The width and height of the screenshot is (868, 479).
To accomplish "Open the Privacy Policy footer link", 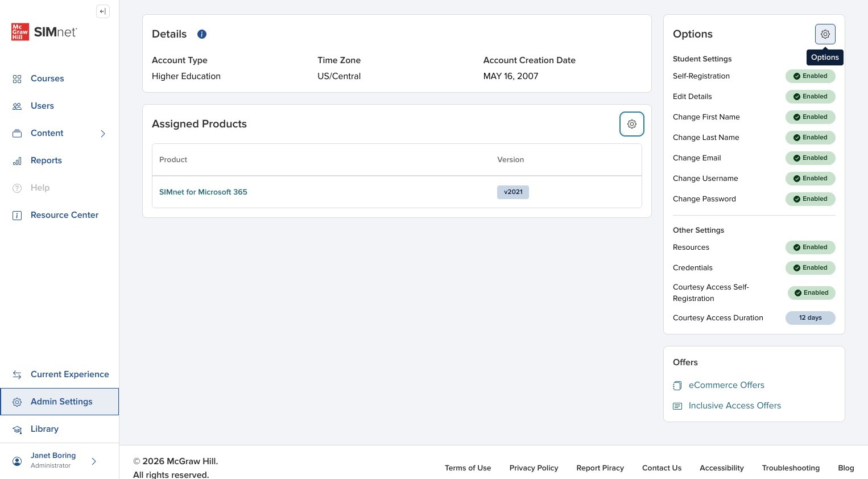I will click(x=534, y=468).
